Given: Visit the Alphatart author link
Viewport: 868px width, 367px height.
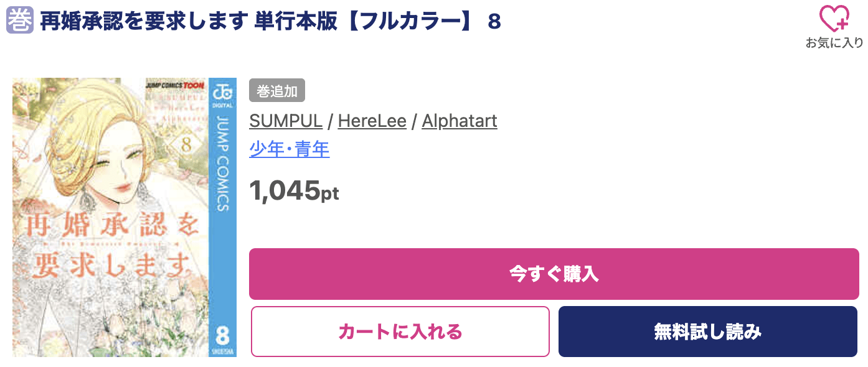Looking at the screenshot, I should coord(460,121).
